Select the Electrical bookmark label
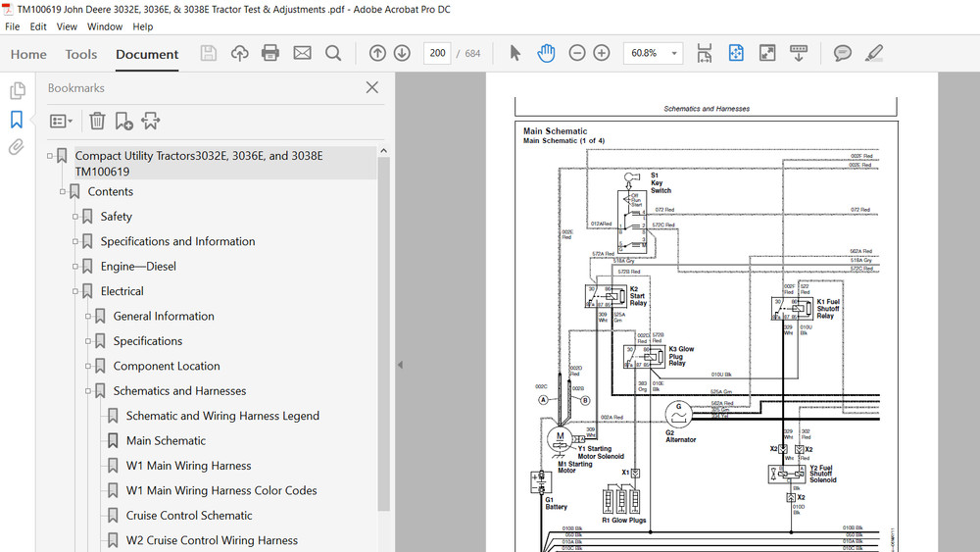 pyautogui.click(x=122, y=291)
